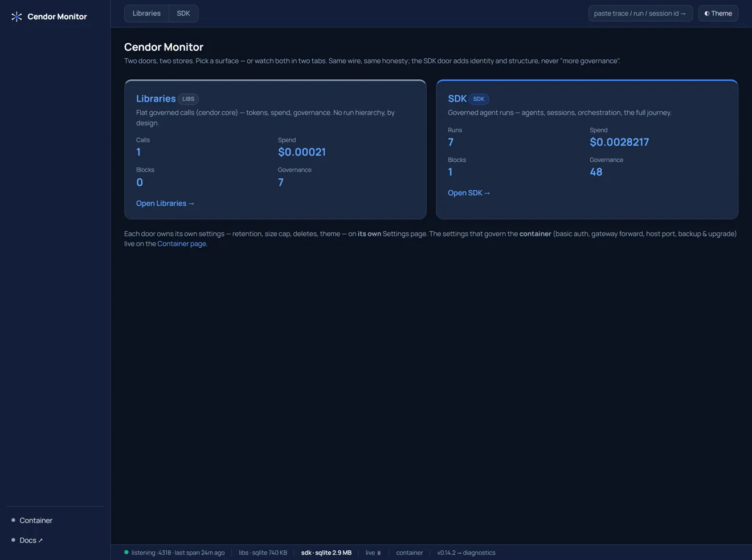Select sdk · sqlite 2.9 MB status entry
Viewport: 752px width, 560px height.
coord(326,553)
